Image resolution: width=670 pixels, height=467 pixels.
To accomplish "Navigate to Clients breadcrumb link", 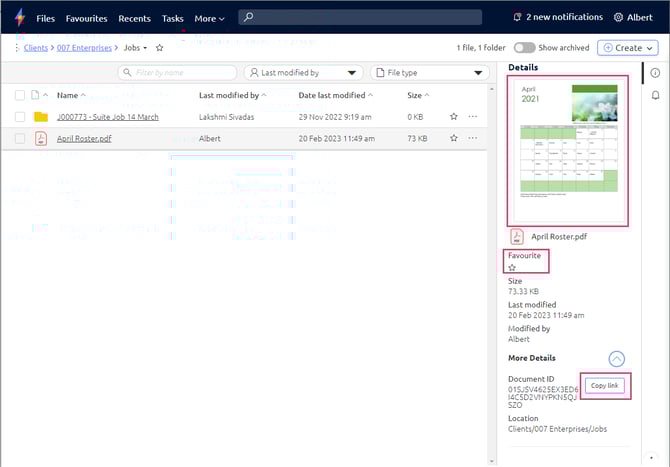I will pyautogui.click(x=36, y=48).
